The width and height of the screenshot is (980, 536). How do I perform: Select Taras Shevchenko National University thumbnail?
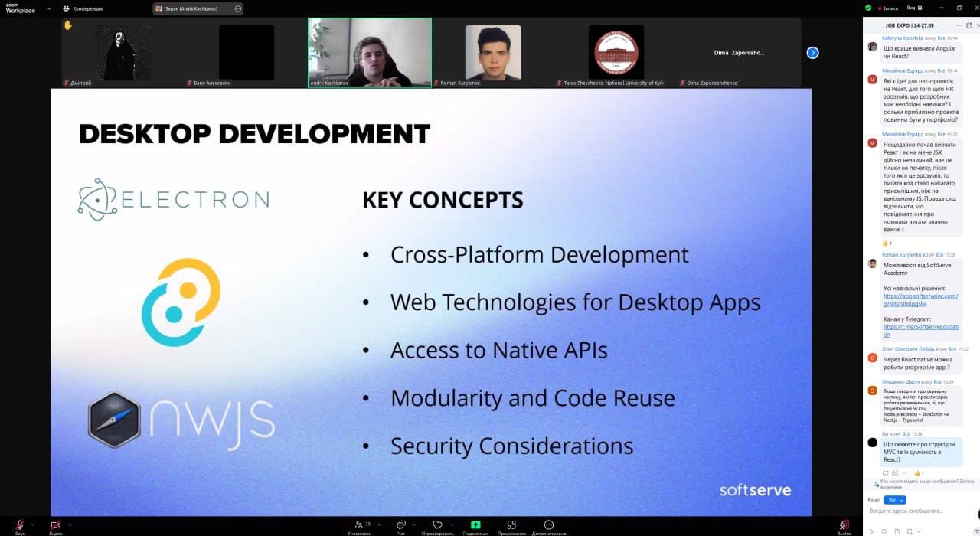click(616, 52)
